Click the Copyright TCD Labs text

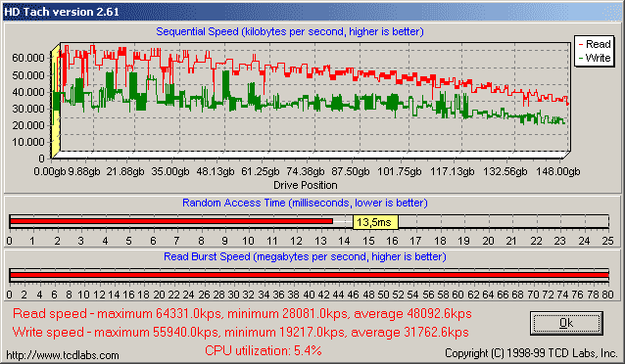pyautogui.click(x=531, y=353)
